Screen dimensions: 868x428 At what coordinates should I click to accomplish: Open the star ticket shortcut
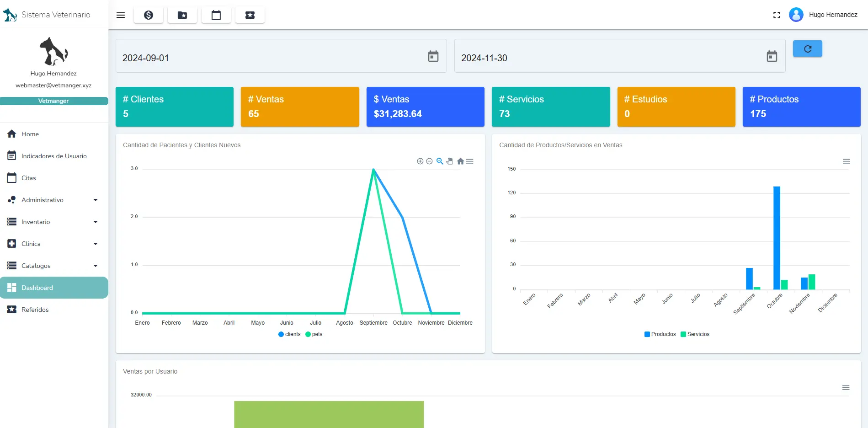(250, 15)
